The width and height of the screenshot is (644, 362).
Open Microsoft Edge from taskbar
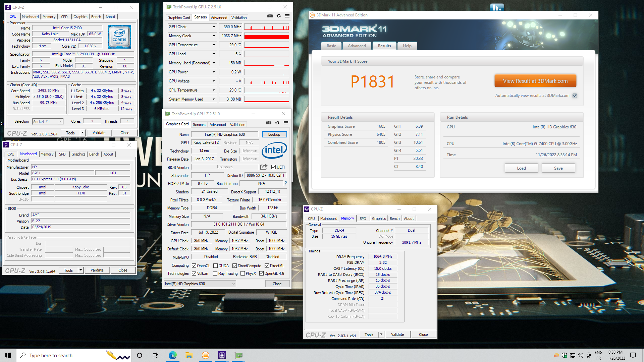172,355
